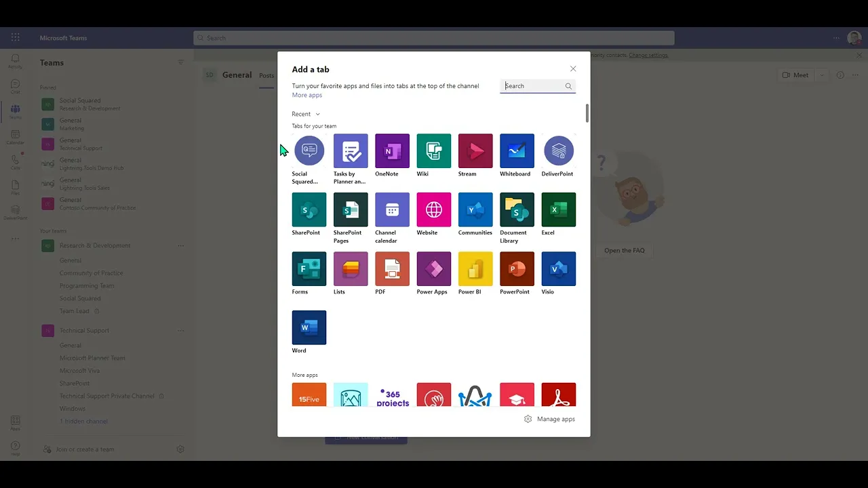Open the app launcher waffle
Viewport: 868px width, 488px height.
[15, 38]
